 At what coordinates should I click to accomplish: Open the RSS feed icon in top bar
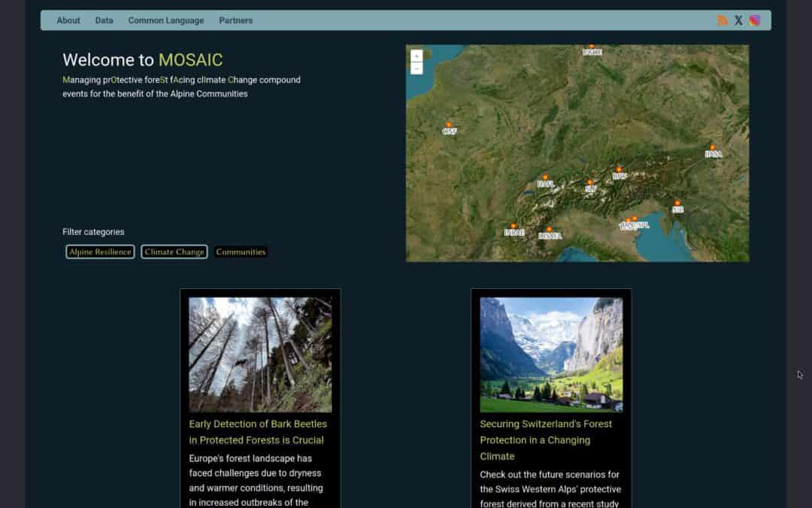tap(723, 20)
